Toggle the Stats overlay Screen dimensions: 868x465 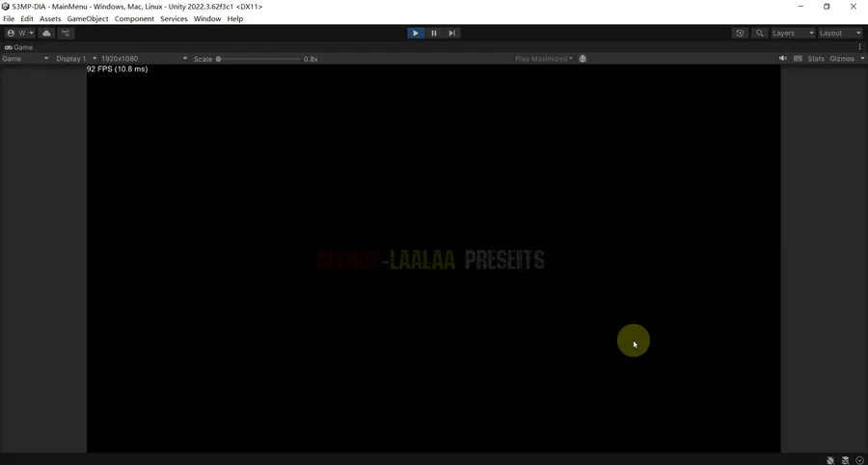point(816,59)
